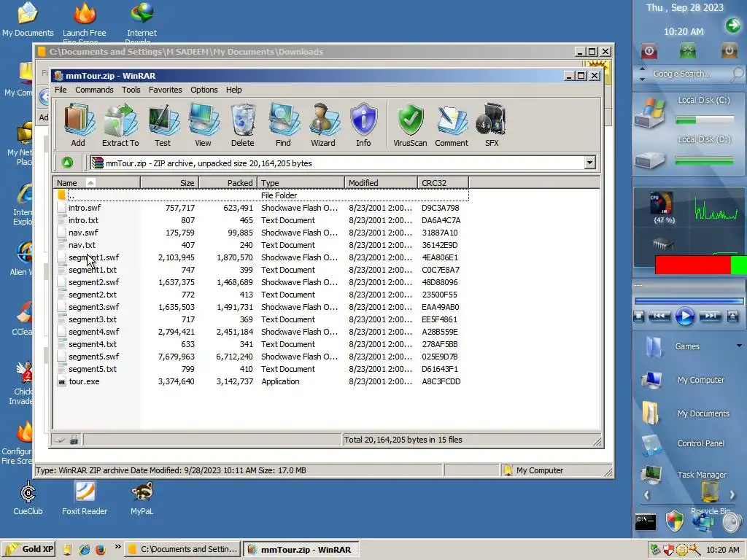Click the SFX toolbar icon
This screenshot has height=560, width=747.
point(492,125)
